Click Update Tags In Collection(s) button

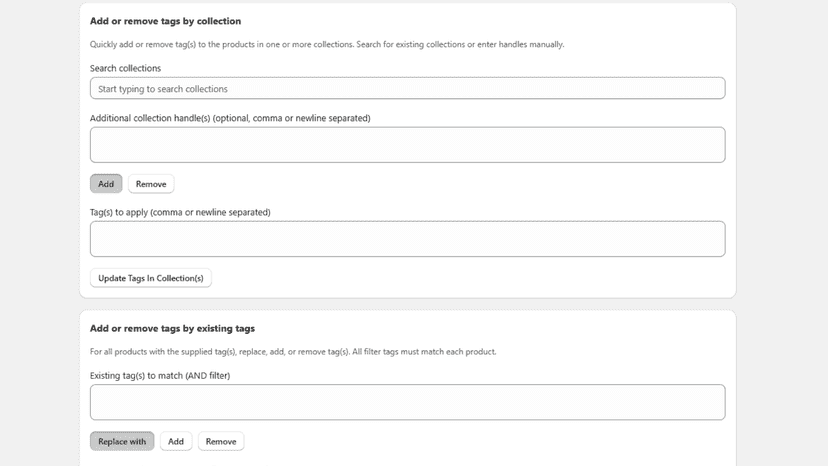point(150,278)
